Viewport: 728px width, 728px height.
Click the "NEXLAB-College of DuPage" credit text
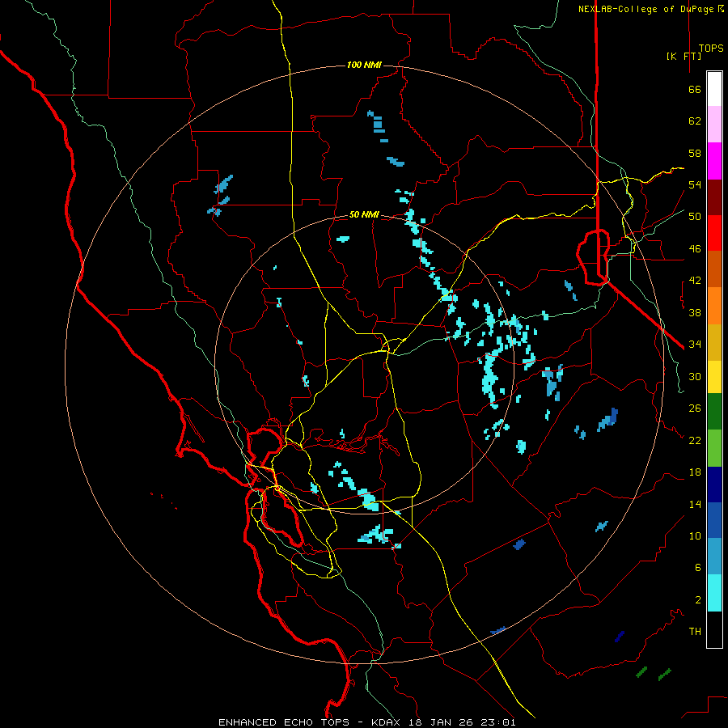pyautogui.click(x=645, y=9)
